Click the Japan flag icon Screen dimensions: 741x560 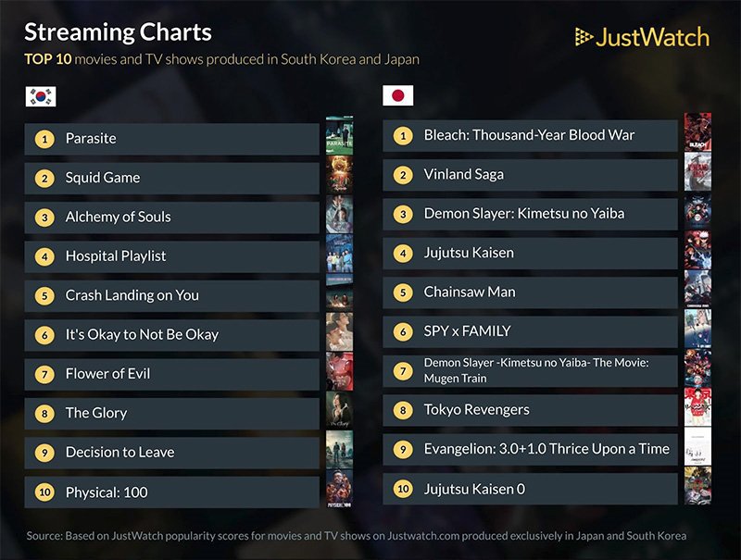click(398, 95)
